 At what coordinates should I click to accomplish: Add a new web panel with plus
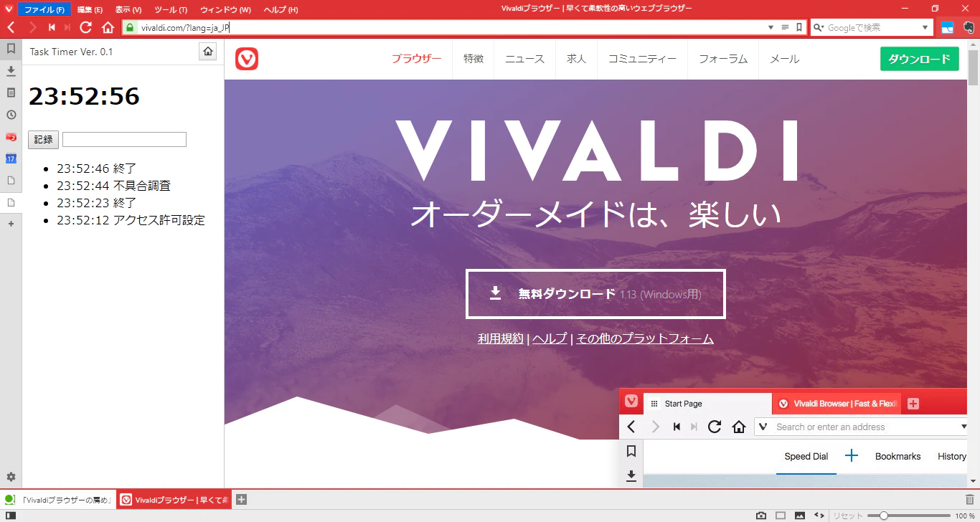tap(11, 224)
